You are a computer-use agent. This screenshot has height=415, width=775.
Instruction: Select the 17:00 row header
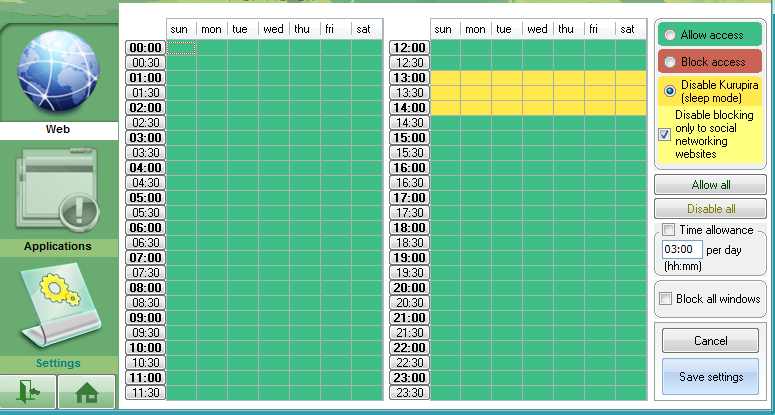(410, 198)
